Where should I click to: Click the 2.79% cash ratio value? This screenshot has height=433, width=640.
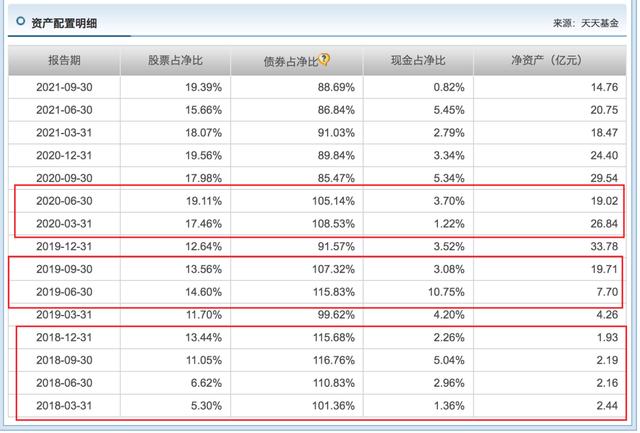tap(449, 133)
